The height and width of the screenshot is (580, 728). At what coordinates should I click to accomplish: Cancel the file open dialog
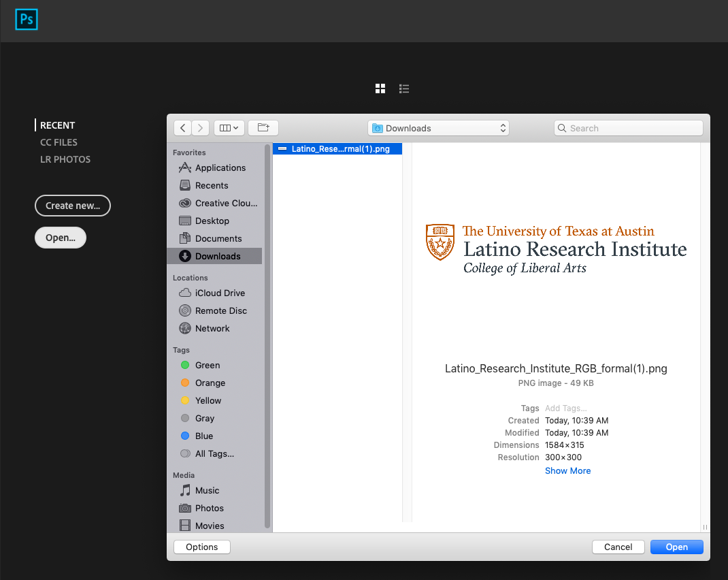coord(618,547)
